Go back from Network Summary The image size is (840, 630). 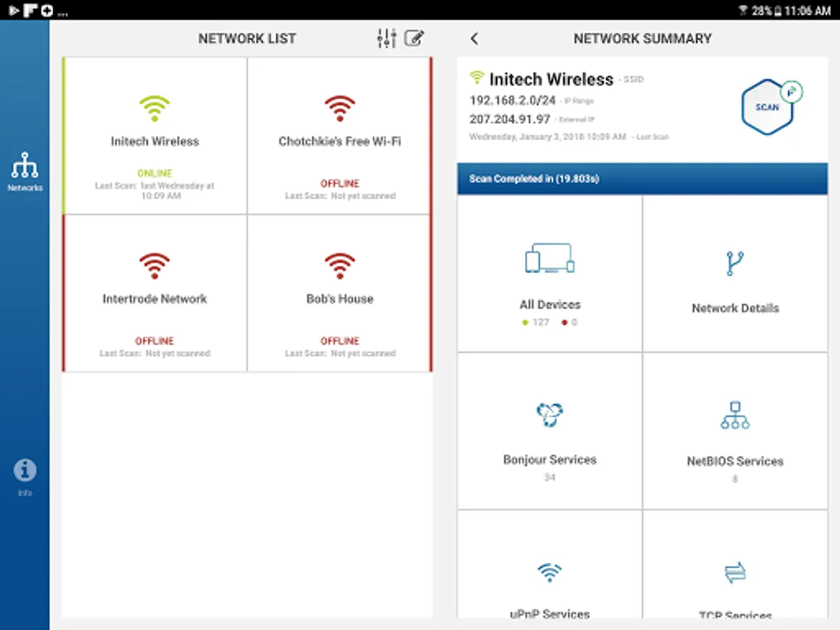(475, 38)
